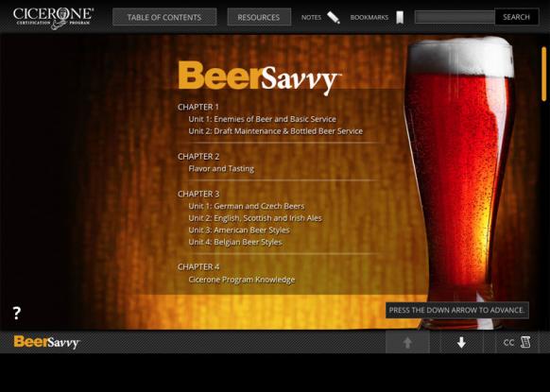Click the Cicerone Certification Program logo
Image resolution: width=550 pixels, height=392 pixels.
coord(53,18)
